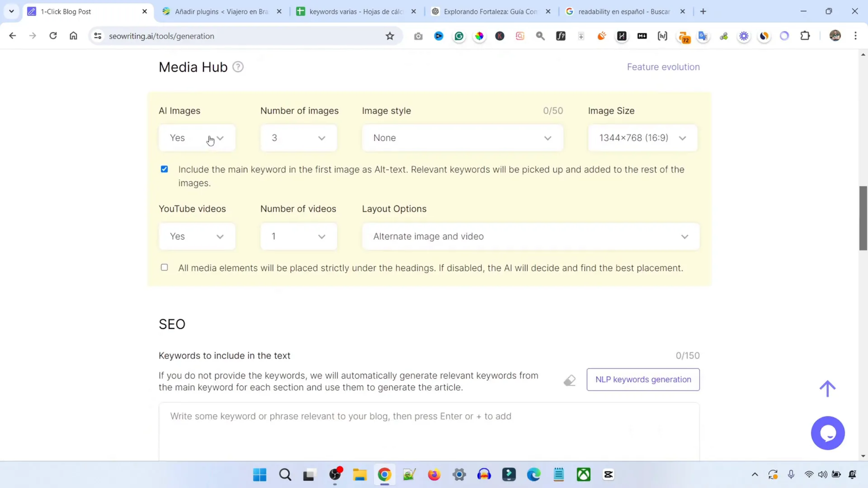Enable media placement strictly under headings
868x488 pixels.
tap(164, 267)
